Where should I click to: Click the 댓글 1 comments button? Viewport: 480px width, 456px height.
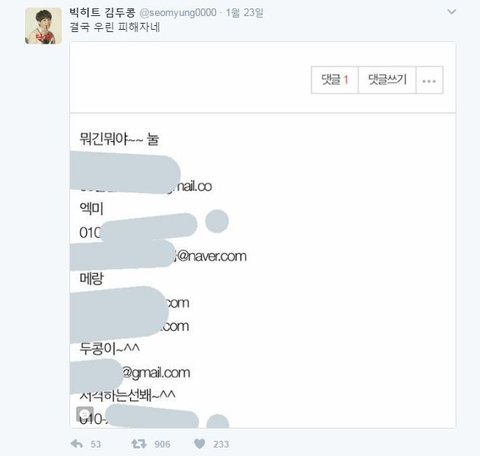(x=335, y=80)
